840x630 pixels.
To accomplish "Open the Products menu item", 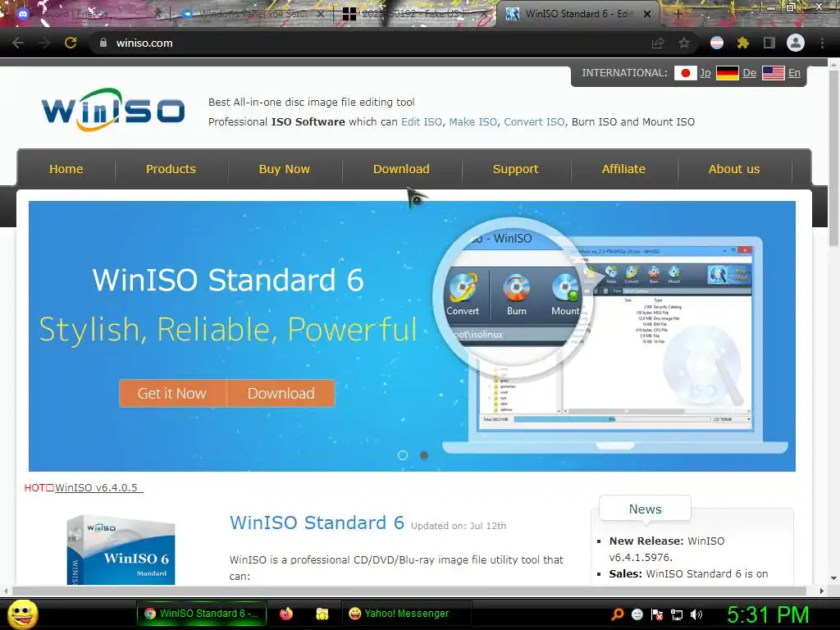I will (x=171, y=169).
